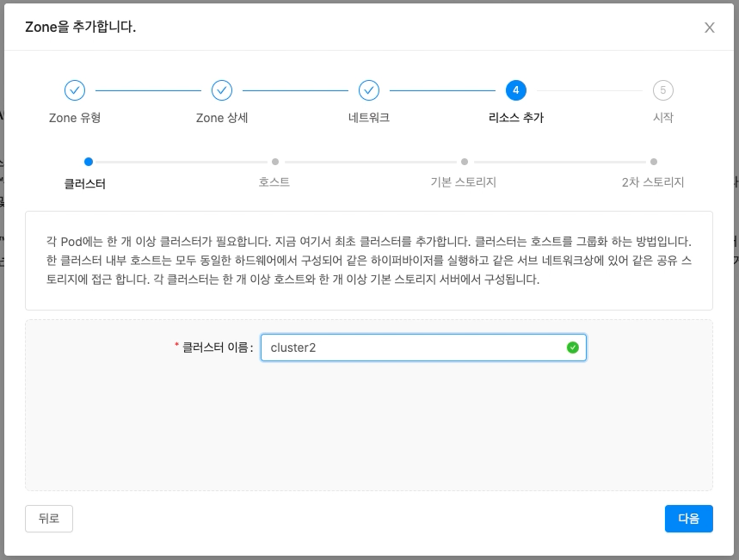Click the 네트워크 step checkmark icon
The image size is (739, 560).
pos(368,89)
